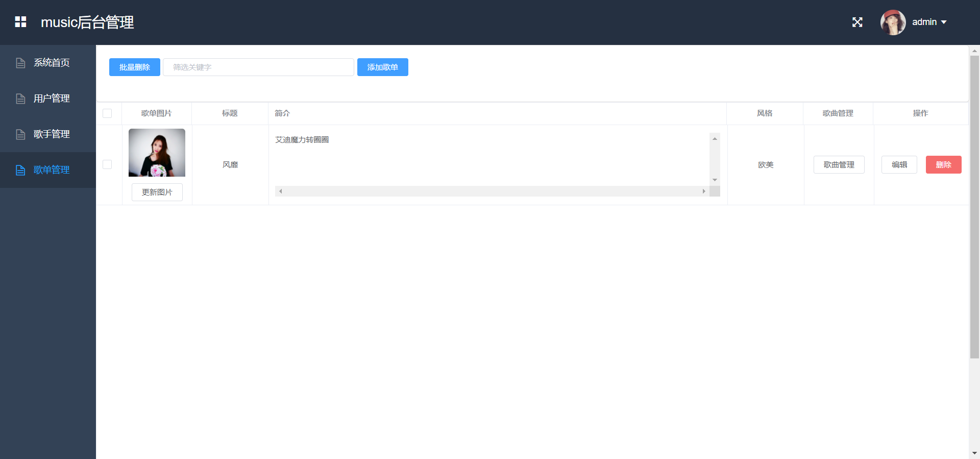Open the admin dropdown menu
The width and height of the screenshot is (980, 459).
[x=929, y=22]
